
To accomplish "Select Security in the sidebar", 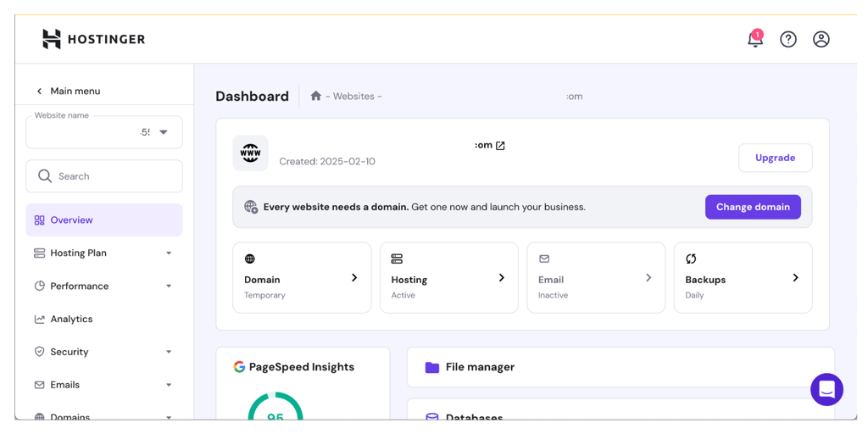I will coord(104,352).
